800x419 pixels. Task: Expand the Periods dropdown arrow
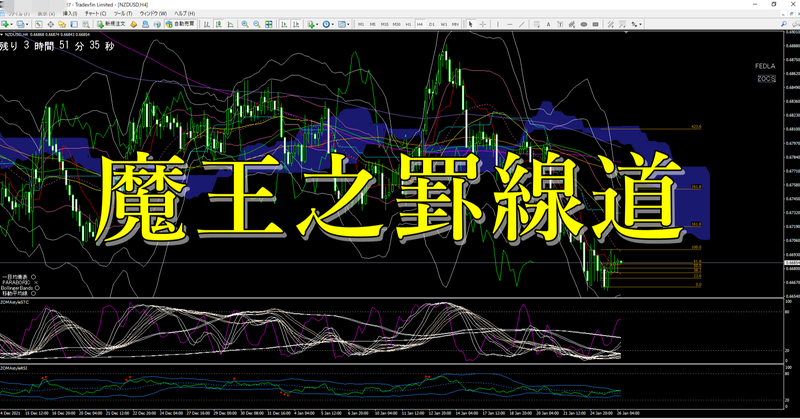click(333, 24)
